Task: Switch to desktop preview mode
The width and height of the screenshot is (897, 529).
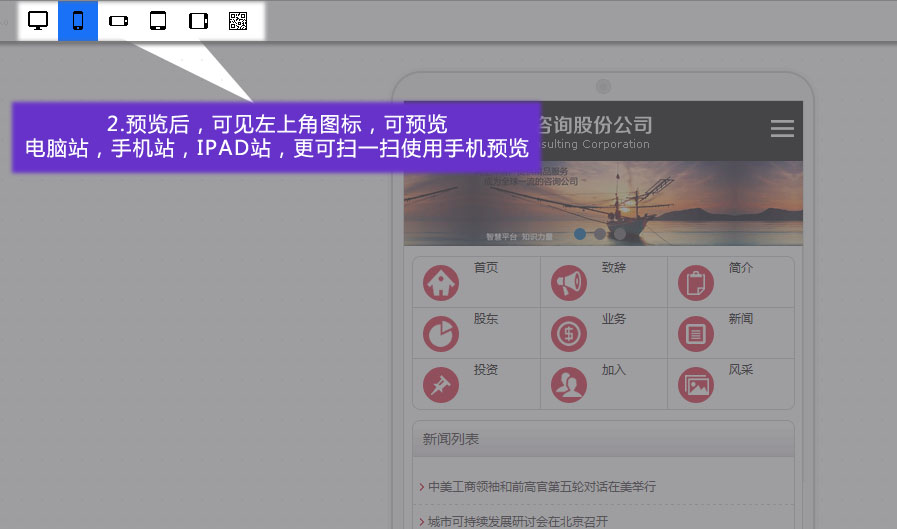Action: 38,21
